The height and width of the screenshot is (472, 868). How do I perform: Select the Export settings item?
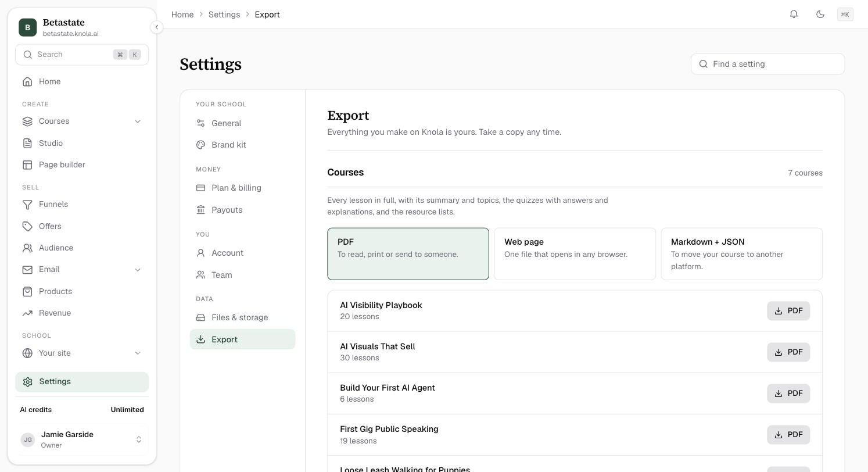pyautogui.click(x=242, y=339)
